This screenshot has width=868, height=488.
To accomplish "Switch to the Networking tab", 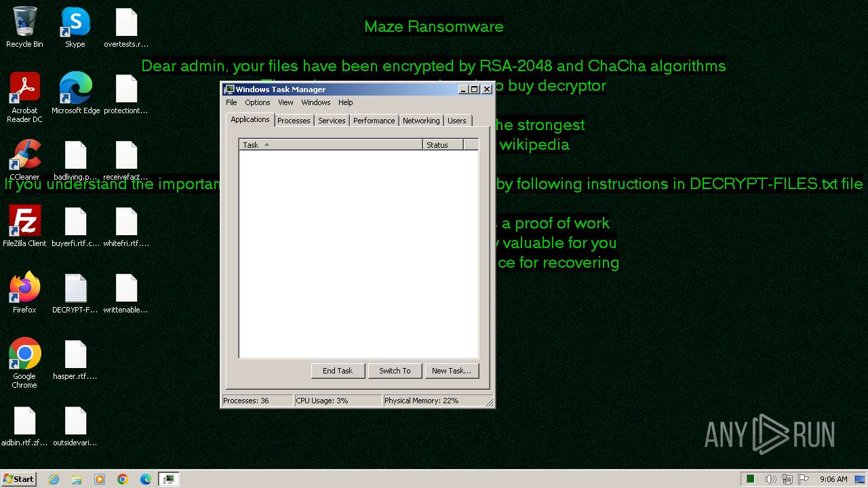I will point(421,121).
